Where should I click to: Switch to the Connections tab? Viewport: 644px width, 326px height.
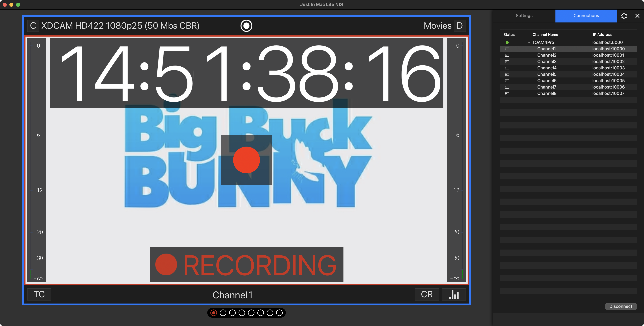[586, 16]
